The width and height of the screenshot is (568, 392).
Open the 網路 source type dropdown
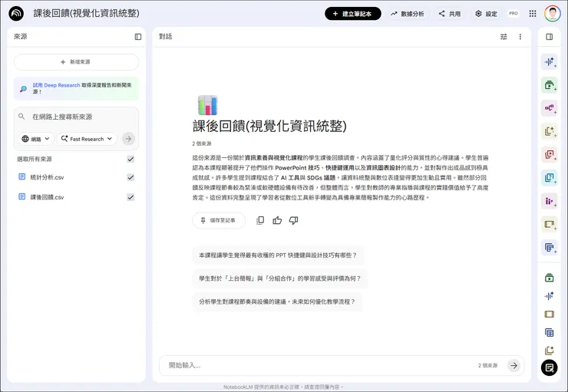pyautogui.click(x=35, y=139)
